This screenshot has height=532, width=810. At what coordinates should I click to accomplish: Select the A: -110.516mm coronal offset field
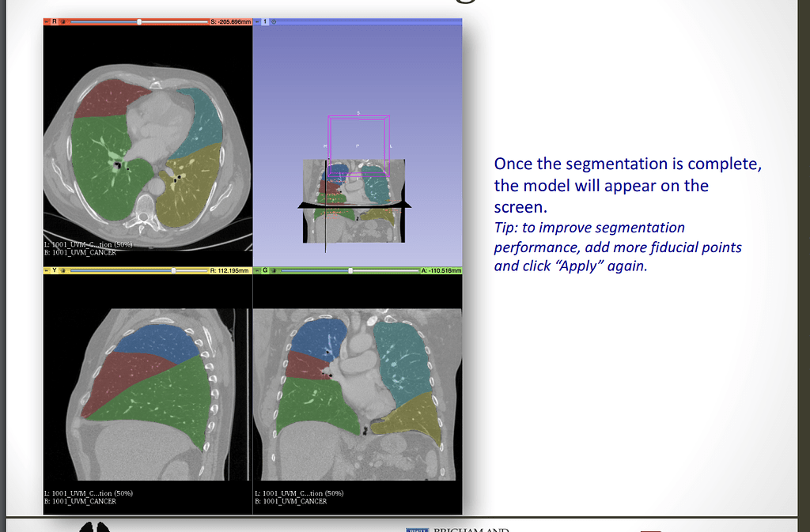(443, 270)
